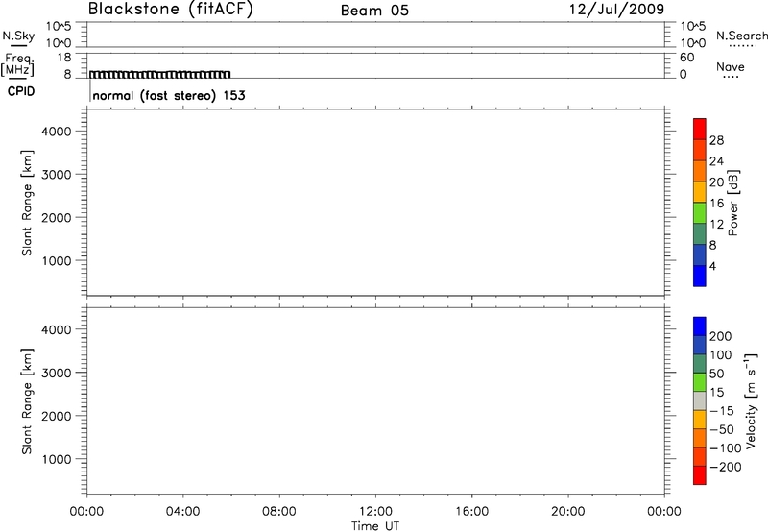The width and height of the screenshot is (768, 532).
Task: Click the '08:00' time tick label
Action: coord(279,512)
